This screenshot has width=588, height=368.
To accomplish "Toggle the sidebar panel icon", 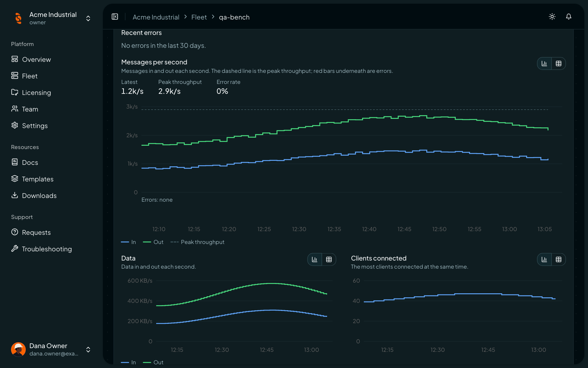I will coord(115,17).
